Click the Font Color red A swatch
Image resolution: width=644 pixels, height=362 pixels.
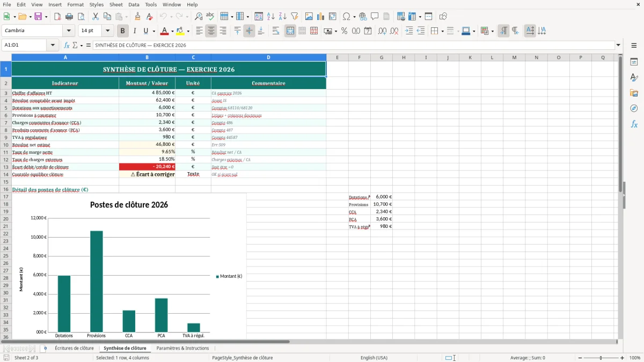165,31
